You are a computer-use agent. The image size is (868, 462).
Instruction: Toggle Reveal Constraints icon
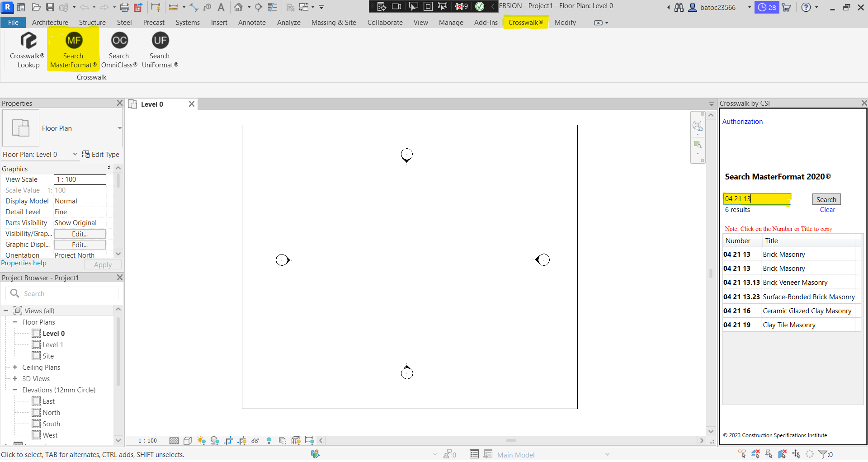click(x=310, y=441)
